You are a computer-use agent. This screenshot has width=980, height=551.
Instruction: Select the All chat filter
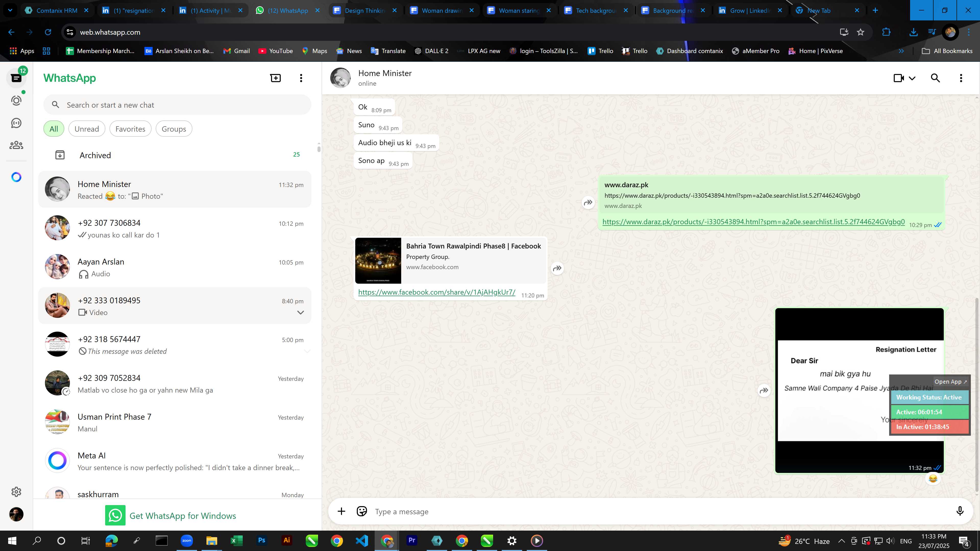[54, 129]
